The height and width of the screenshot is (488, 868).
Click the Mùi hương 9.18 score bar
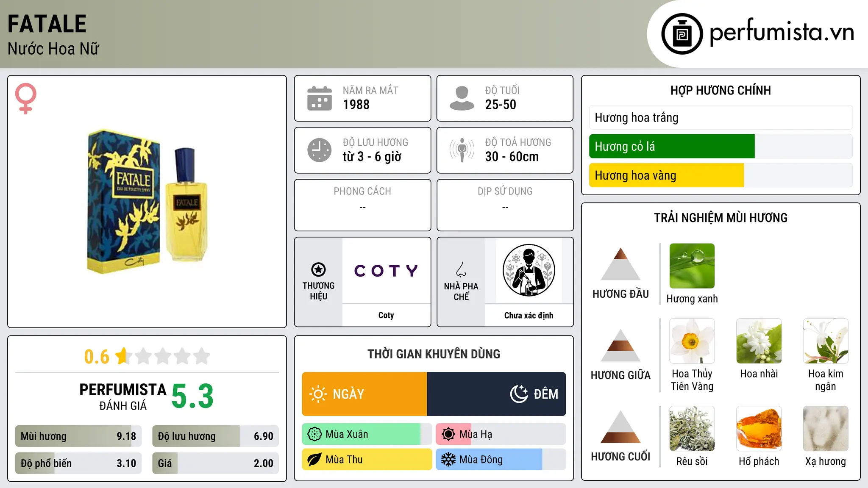click(78, 436)
